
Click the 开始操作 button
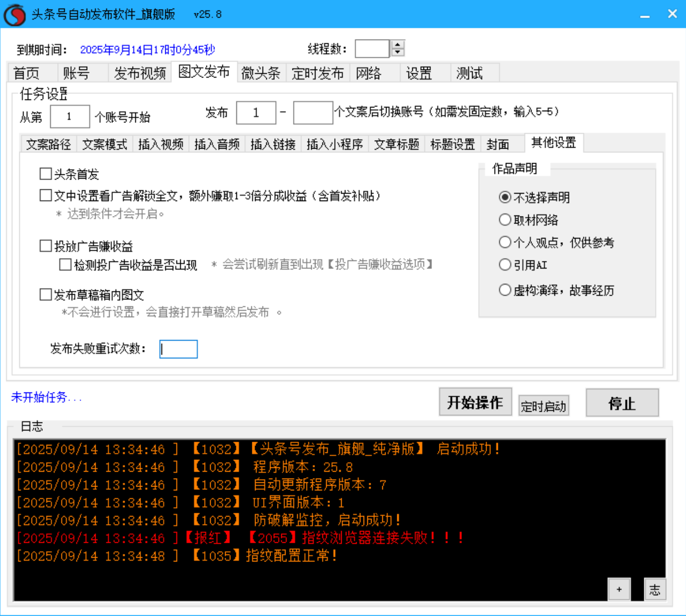coord(475,403)
